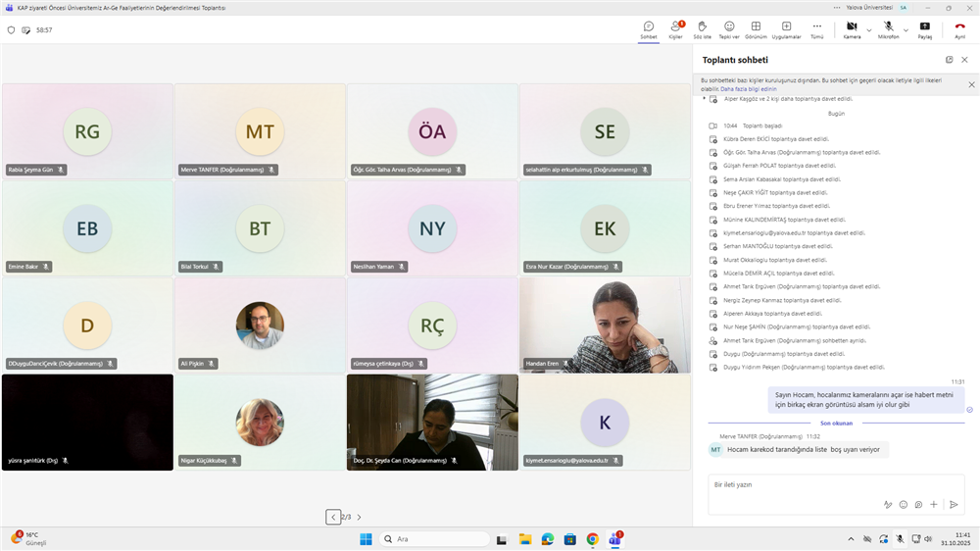The width and height of the screenshot is (980, 551).
Task: Turn on the Kamera
Action: click(x=851, y=27)
